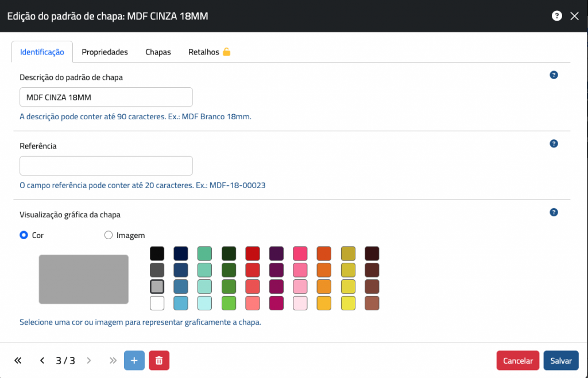Select the Imagem radio option
The image size is (588, 378).
point(109,235)
